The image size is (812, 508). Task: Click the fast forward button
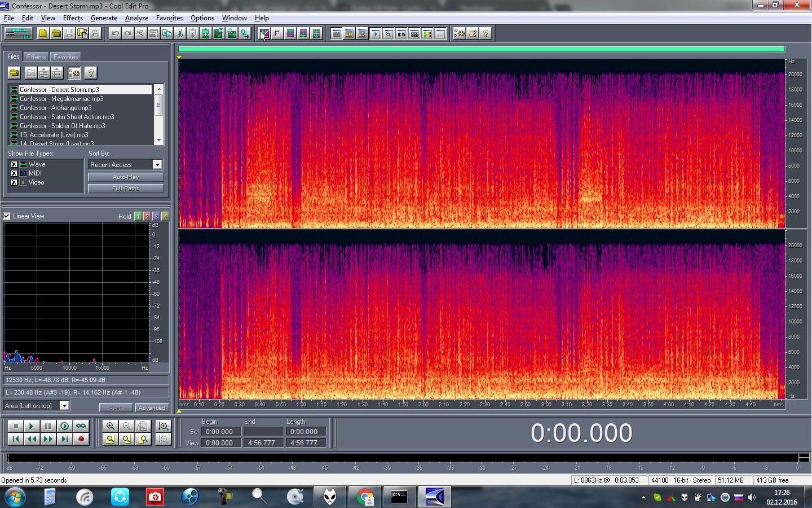(x=48, y=439)
